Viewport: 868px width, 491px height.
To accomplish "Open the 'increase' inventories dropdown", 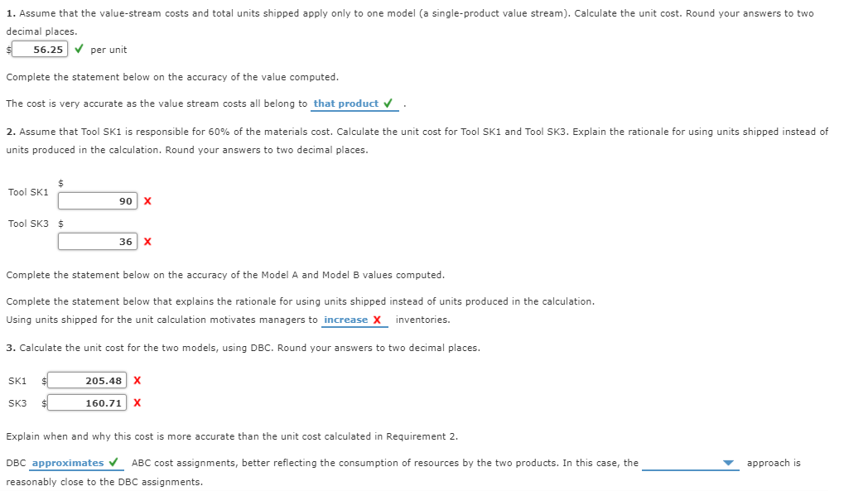I will [x=348, y=320].
